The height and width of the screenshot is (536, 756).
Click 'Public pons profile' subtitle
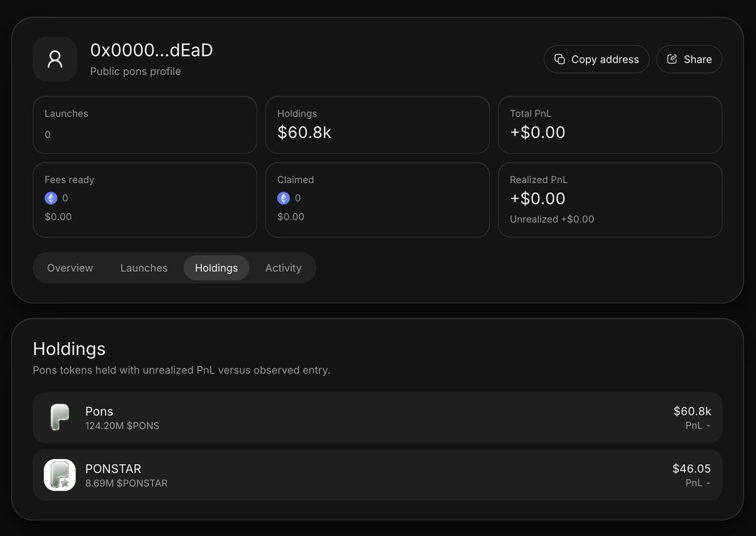[135, 71]
